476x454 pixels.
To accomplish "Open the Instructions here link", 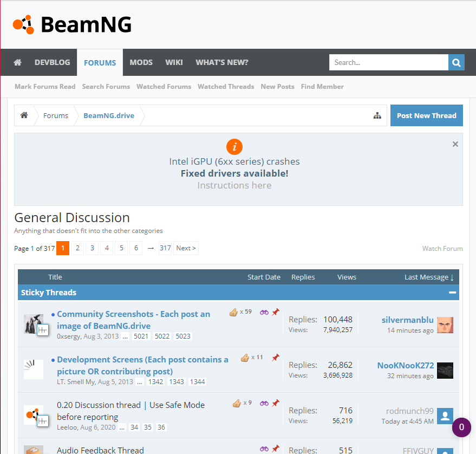I will [x=234, y=185].
